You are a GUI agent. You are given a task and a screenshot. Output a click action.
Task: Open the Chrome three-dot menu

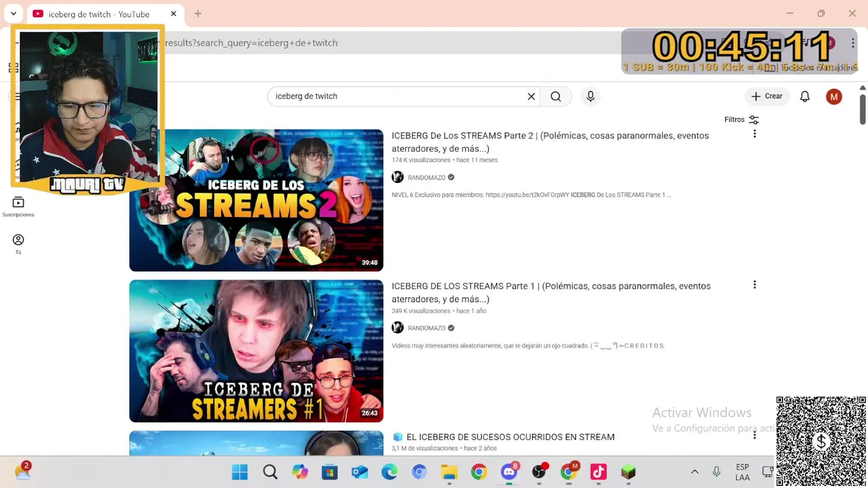tap(853, 43)
